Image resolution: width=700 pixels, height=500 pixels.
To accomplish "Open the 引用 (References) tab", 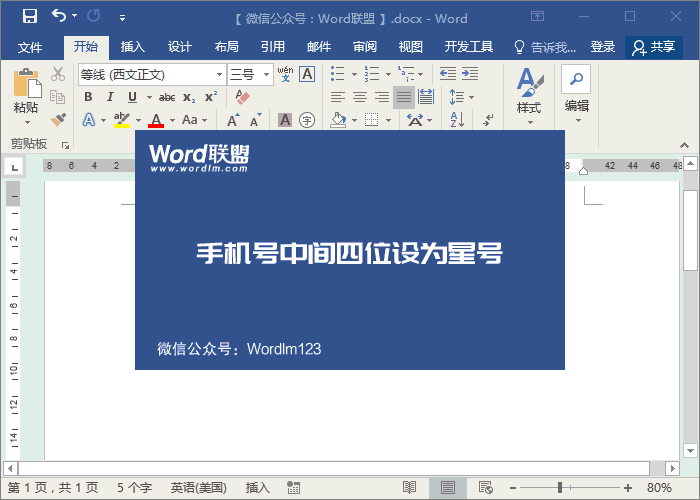I will (273, 47).
